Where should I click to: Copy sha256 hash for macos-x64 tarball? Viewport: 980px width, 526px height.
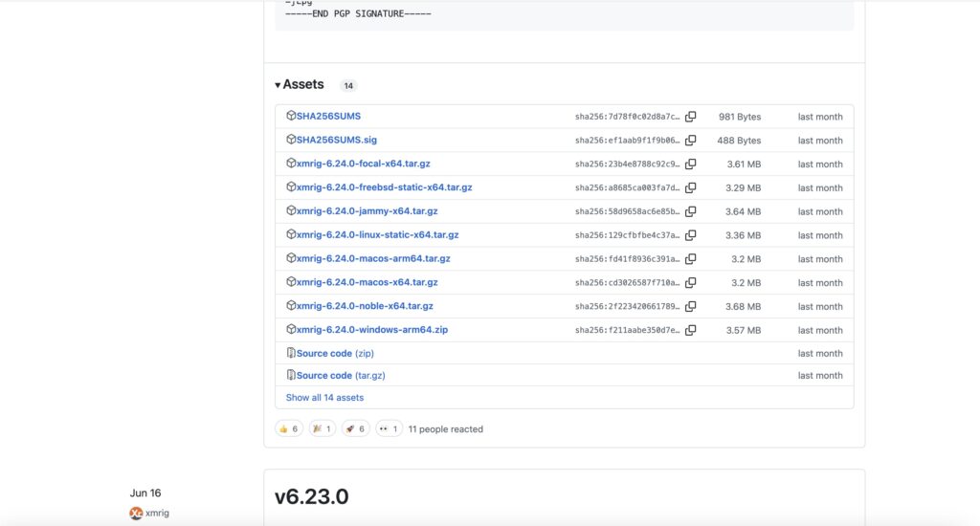point(691,283)
